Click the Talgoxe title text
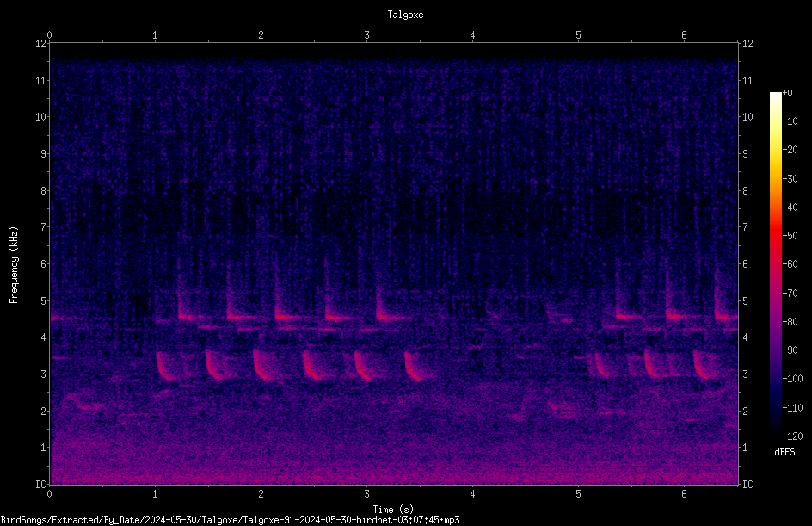 405,15
